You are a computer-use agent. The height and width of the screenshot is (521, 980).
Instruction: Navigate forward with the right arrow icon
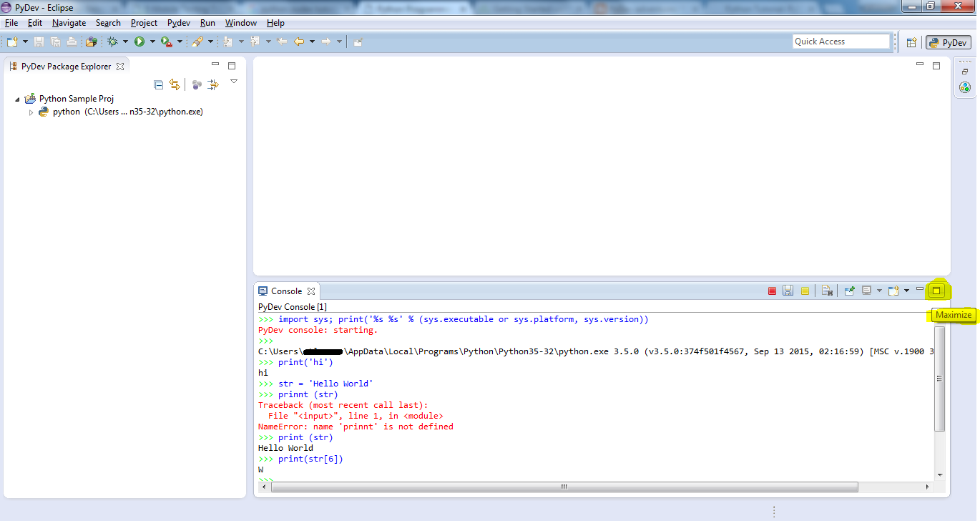click(x=326, y=42)
